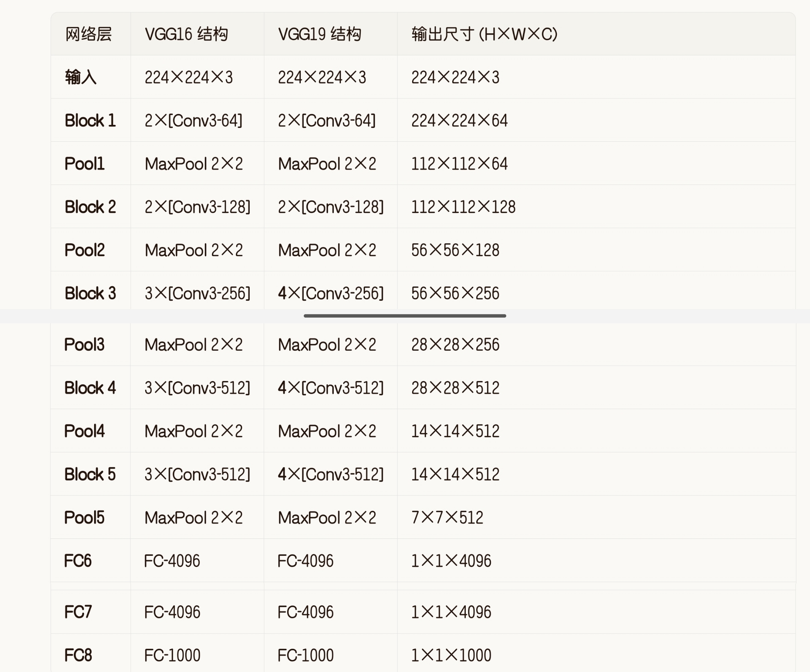Click the 1×1×1000 output cell
Viewport: 810px width, 672px height.
click(451, 655)
